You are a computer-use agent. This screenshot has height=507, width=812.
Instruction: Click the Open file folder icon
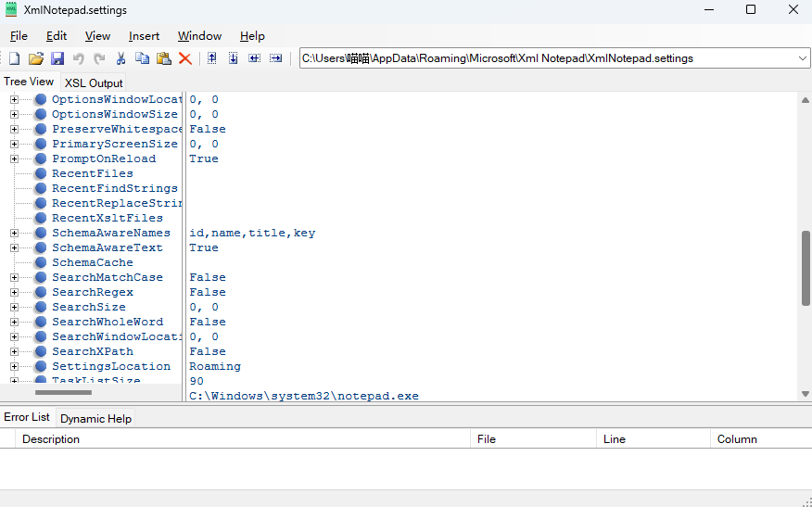click(36, 58)
